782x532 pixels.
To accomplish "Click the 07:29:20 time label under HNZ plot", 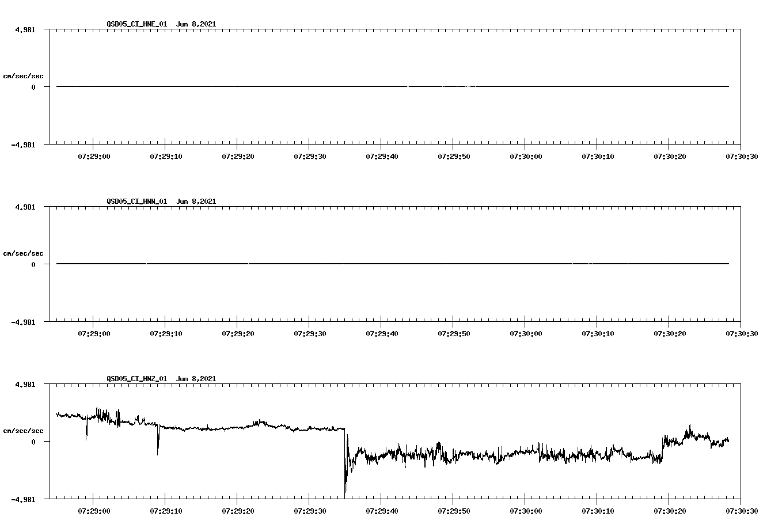I will pyautogui.click(x=238, y=511).
